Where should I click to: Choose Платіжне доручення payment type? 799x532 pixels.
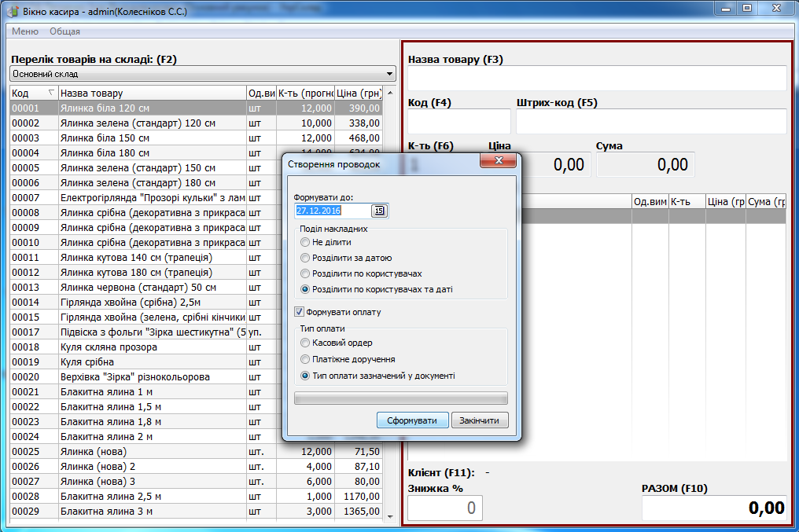(x=305, y=359)
